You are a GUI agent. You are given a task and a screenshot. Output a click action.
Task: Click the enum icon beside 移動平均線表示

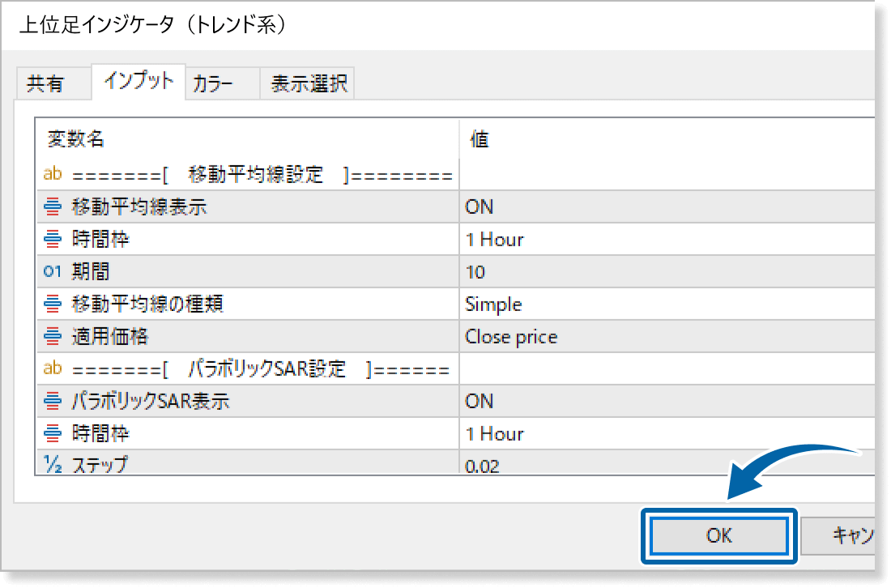tap(53, 207)
